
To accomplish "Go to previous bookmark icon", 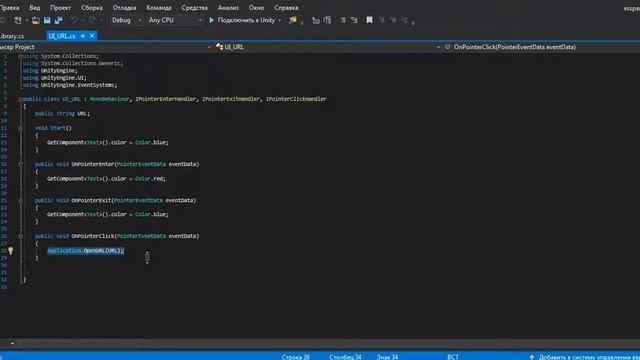I will point(382,20).
